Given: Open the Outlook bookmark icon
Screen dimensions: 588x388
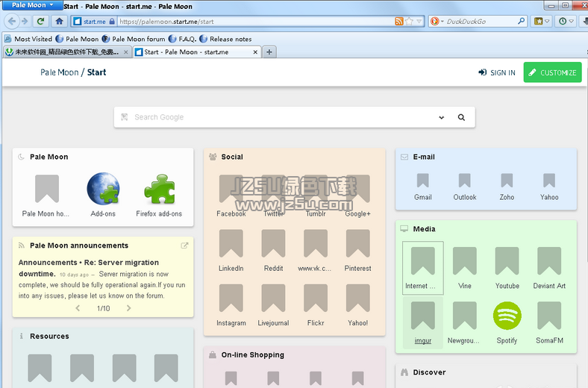Looking at the screenshot, I should coord(465,181).
